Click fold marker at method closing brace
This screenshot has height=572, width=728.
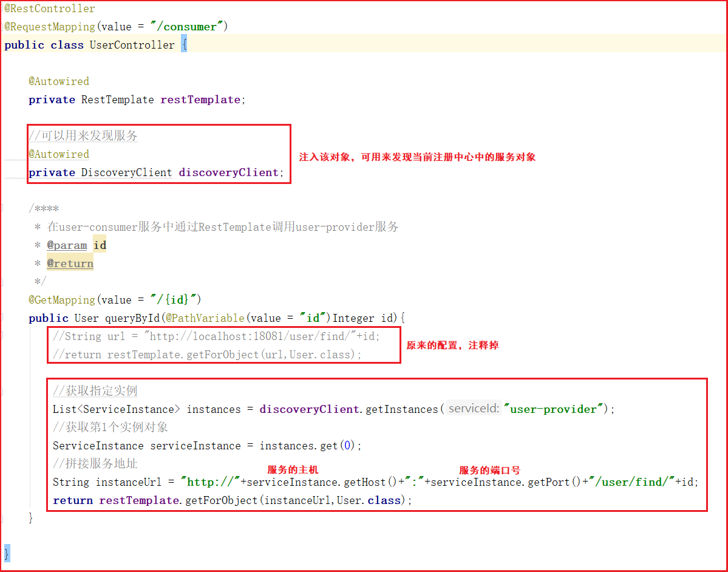click(2, 518)
